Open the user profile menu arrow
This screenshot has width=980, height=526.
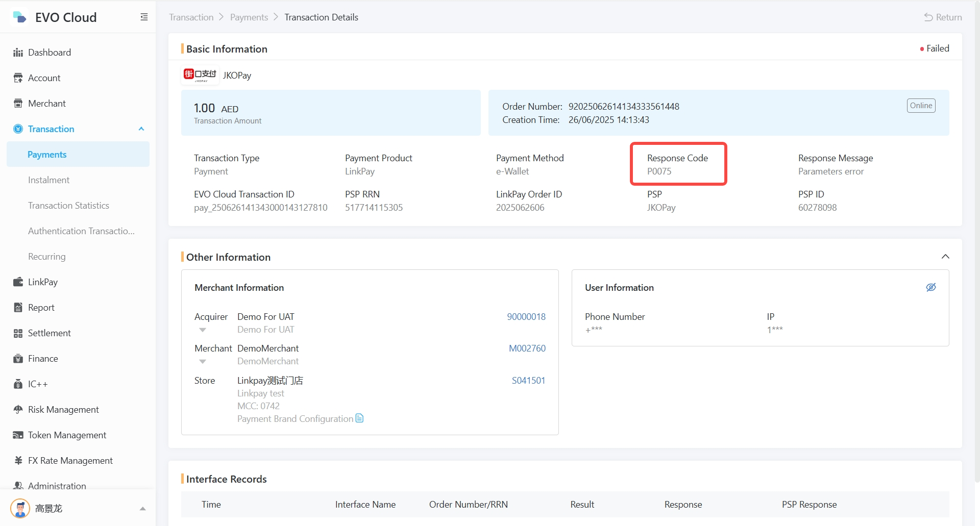coord(143,509)
